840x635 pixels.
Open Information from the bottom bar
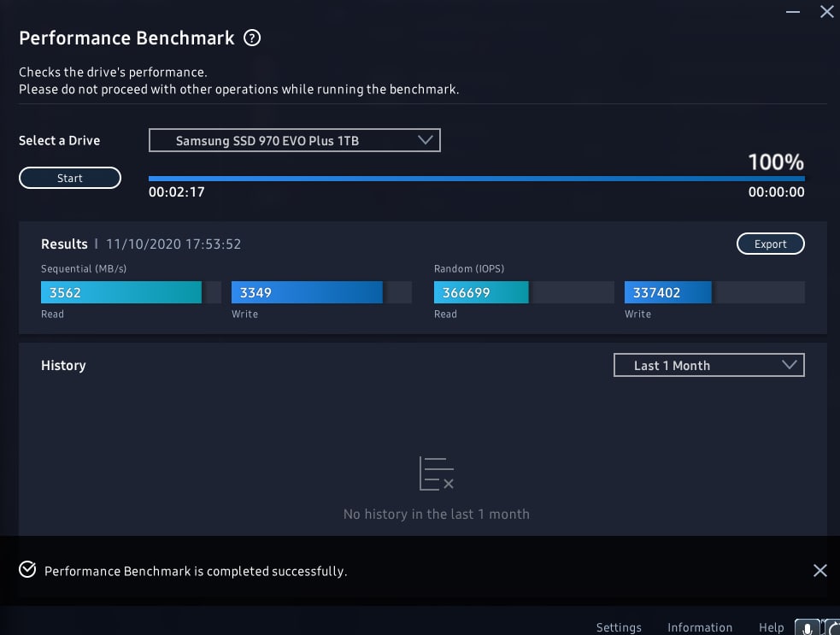700,627
